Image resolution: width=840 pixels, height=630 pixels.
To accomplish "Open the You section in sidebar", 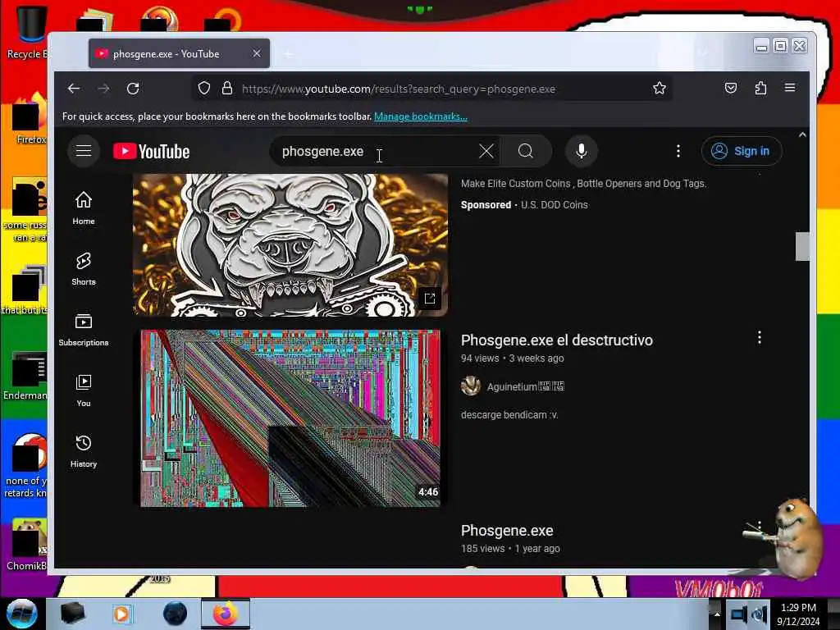I will point(84,390).
